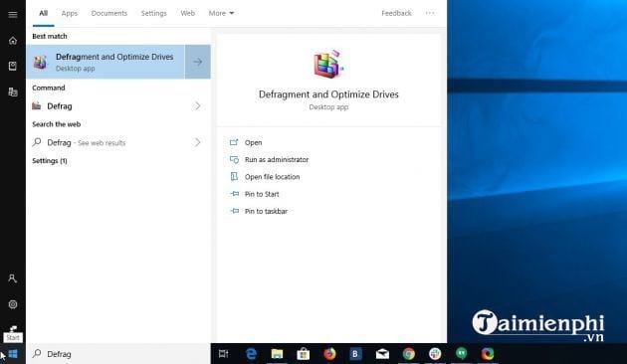This screenshot has width=627, height=364.
Task: Launch Firefox from the taskbar
Action: click(x=329, y=354)
